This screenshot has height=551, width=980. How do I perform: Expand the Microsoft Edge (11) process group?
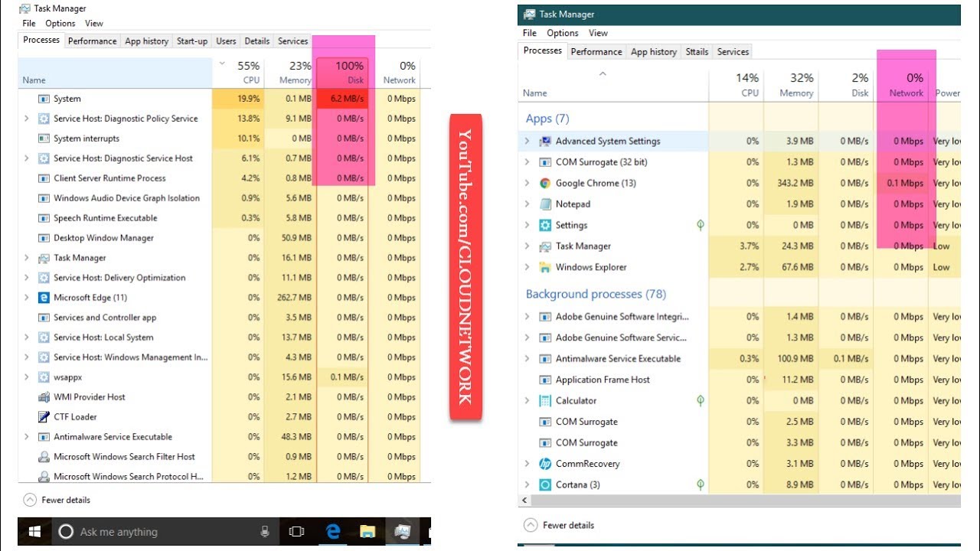pos(27,298)
